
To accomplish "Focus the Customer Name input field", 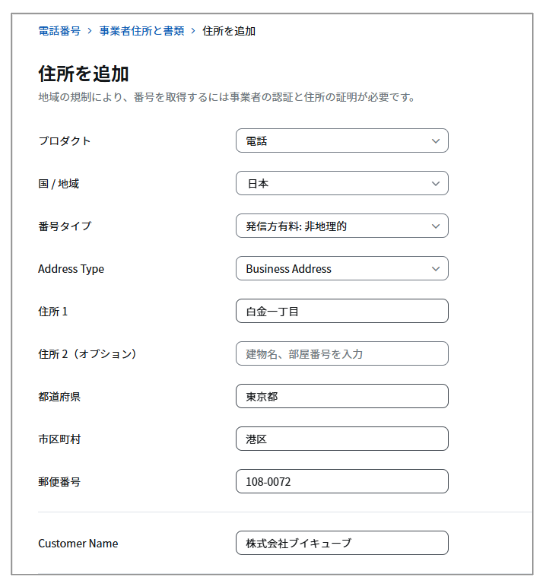I will coord(342,543).
